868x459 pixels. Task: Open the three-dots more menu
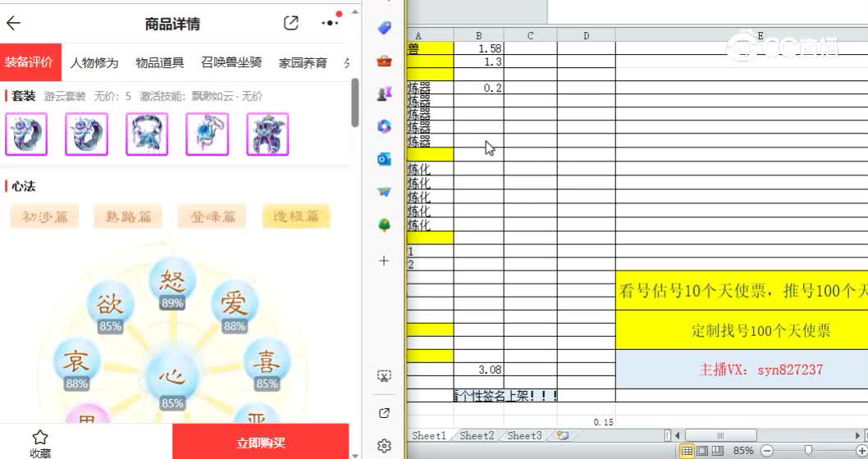[330, 23]
